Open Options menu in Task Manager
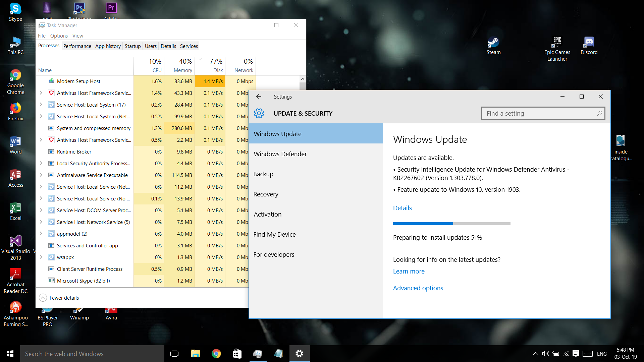This screenshot has height=362, width=644. point(59,36)
